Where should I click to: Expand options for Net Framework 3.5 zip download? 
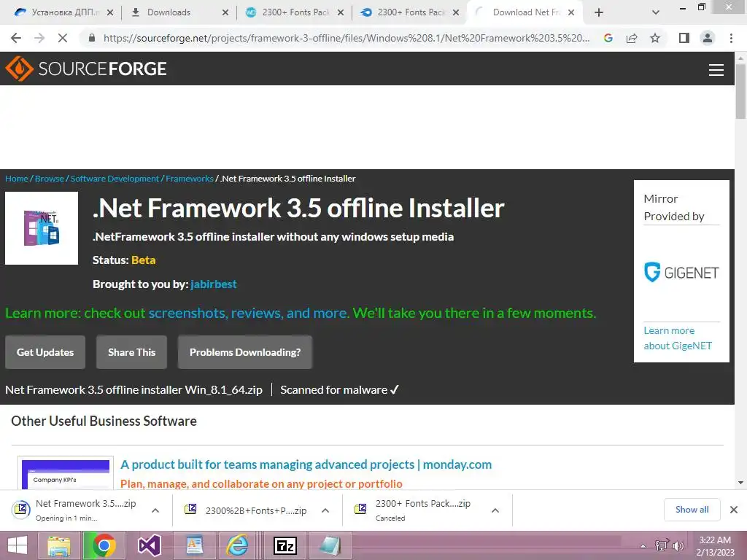pyautogui.click(x=155, y=510)
